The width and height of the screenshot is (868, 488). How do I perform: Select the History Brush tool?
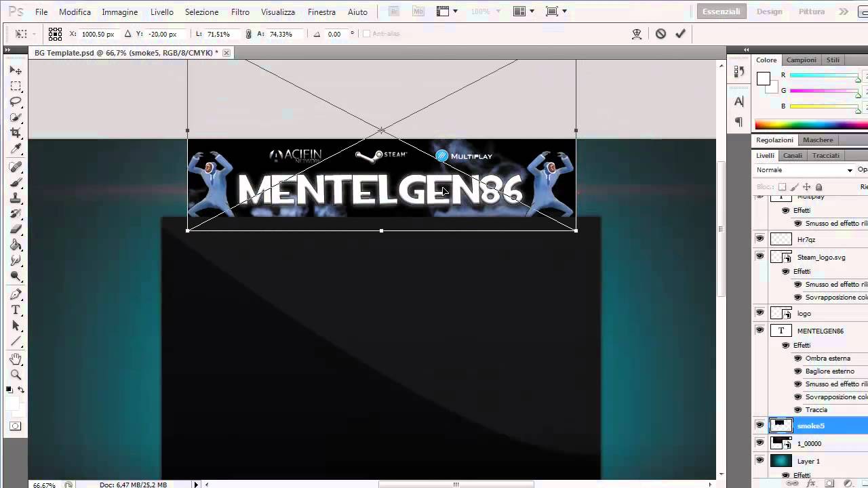pyautogui.click(x=16, y=213)
